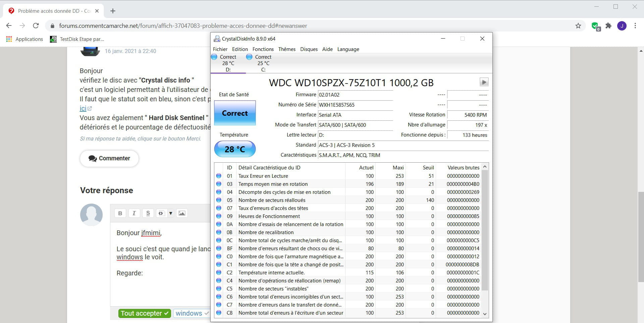The height and width of the screenshot is (323, 644).
Task: Open the Fonctions menu
Action: point(263,49)
